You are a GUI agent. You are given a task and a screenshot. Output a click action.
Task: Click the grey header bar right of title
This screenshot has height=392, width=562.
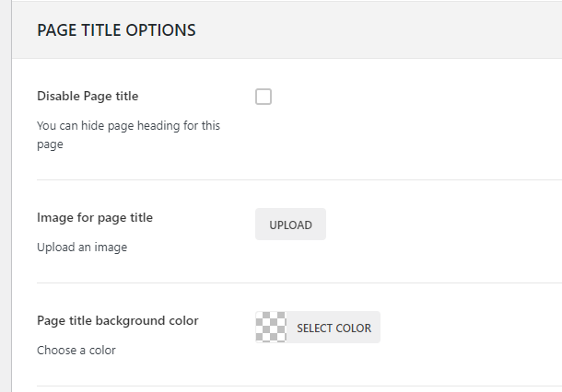tap(387, 30)
